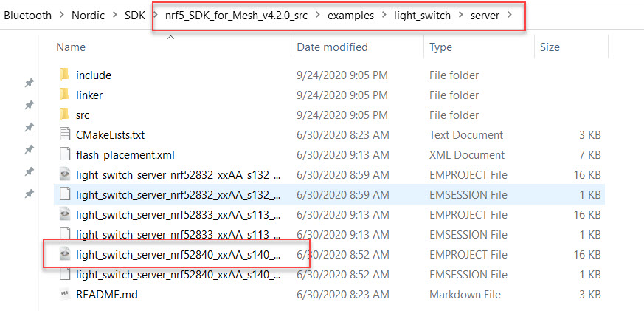Click the nrf52833 EMPROJECT file icon
The width and height of the screenshot is (644, 311).
[x=64, y=214]
